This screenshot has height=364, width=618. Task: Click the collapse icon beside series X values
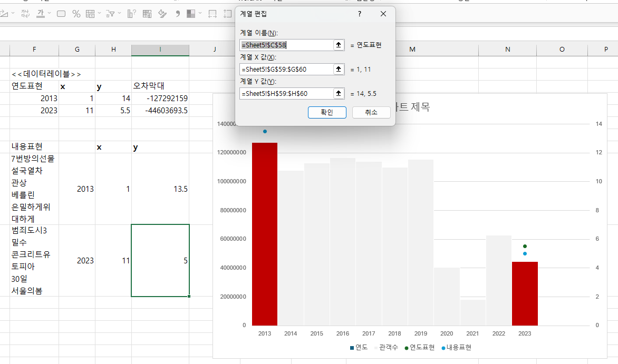point(339,70)
